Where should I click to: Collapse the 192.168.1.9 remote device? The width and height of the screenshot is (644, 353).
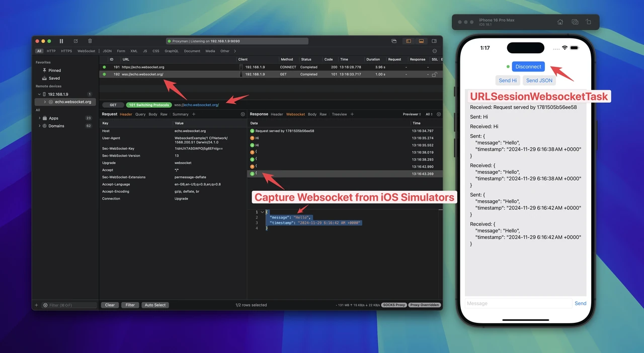coord(39,94)
